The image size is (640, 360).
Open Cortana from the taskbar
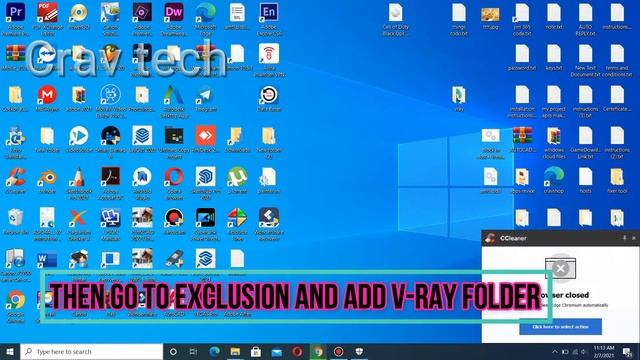173,351
